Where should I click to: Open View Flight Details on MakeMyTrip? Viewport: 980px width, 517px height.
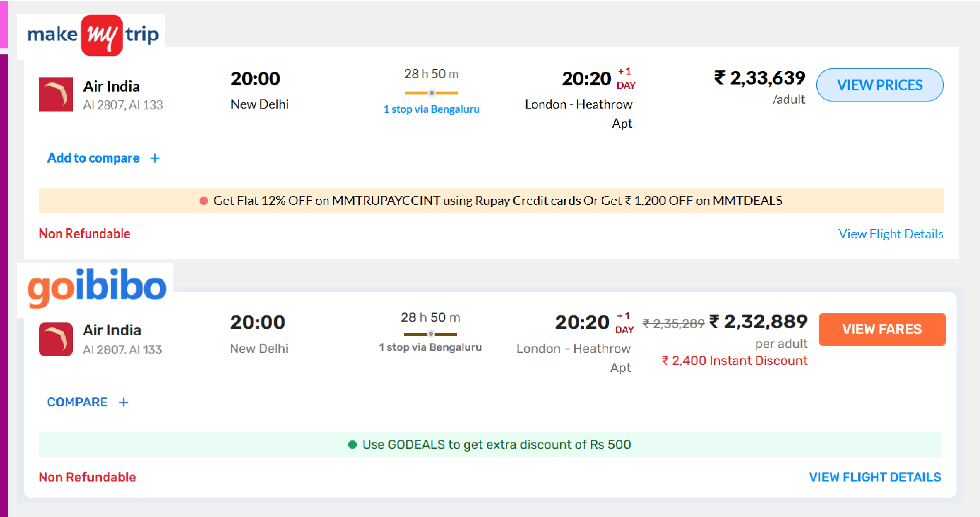click(890, 234)
